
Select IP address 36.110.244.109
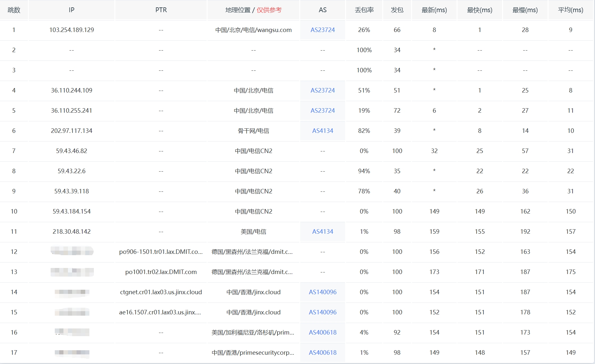coord(71,90)
